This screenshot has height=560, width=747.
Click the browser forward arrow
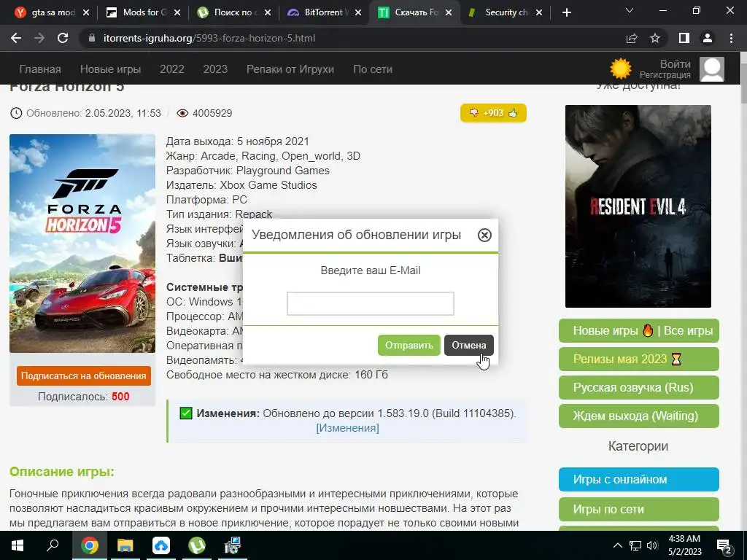[x=39, y=38]
